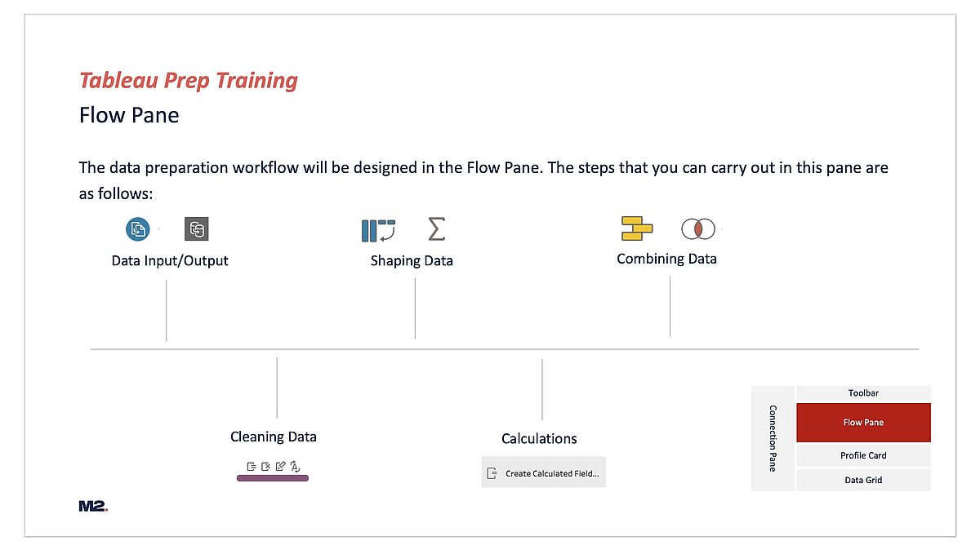Select the sigma aggregate step icon
Image resolution: width=980 pixels, height=550 pixels.
[x=437, y=229]
